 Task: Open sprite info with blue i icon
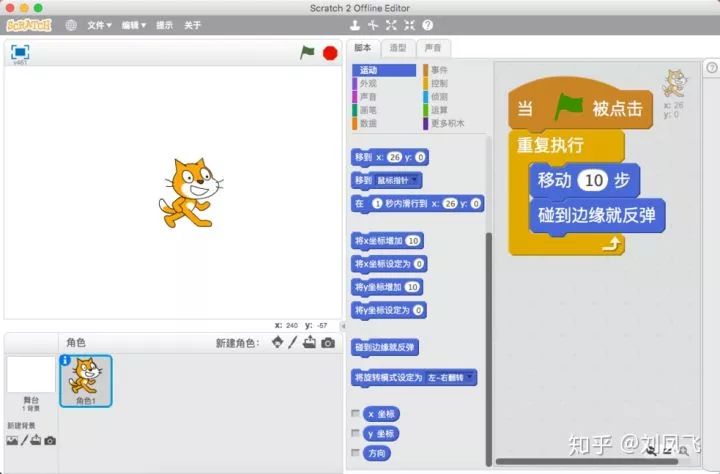[65, 360]
